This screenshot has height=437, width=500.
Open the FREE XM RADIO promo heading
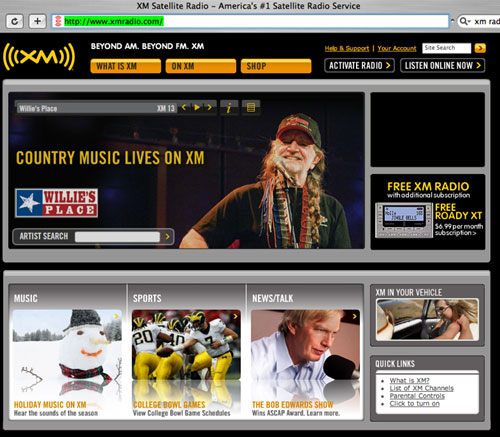(x=428, y=186)
